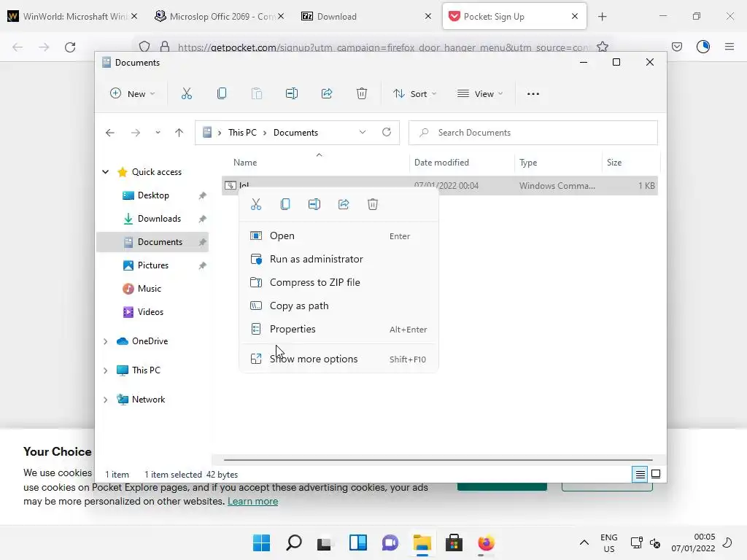The width and height of the screenshot is (747, 560).
Task: Cut via context menu scissors icon
Action: coord(256,204)
